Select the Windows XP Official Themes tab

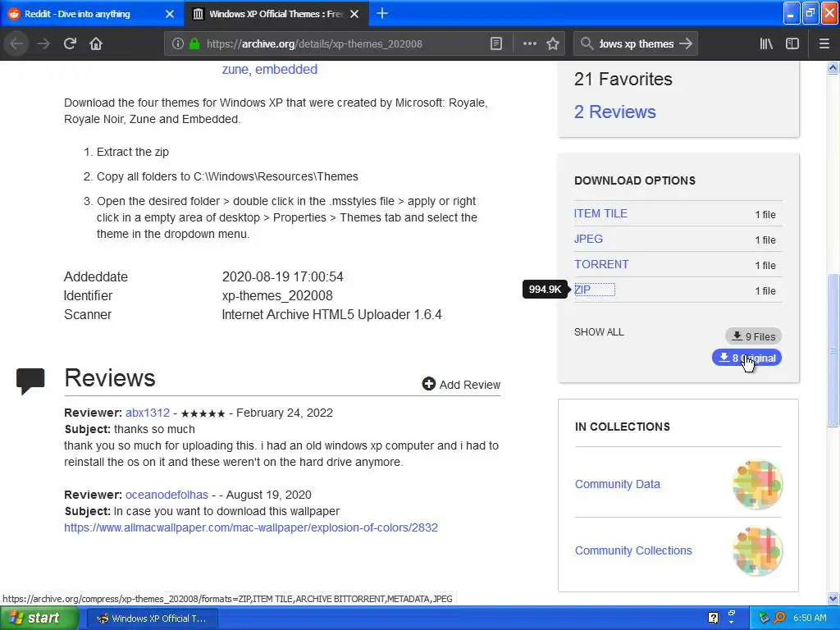point(276,14)
